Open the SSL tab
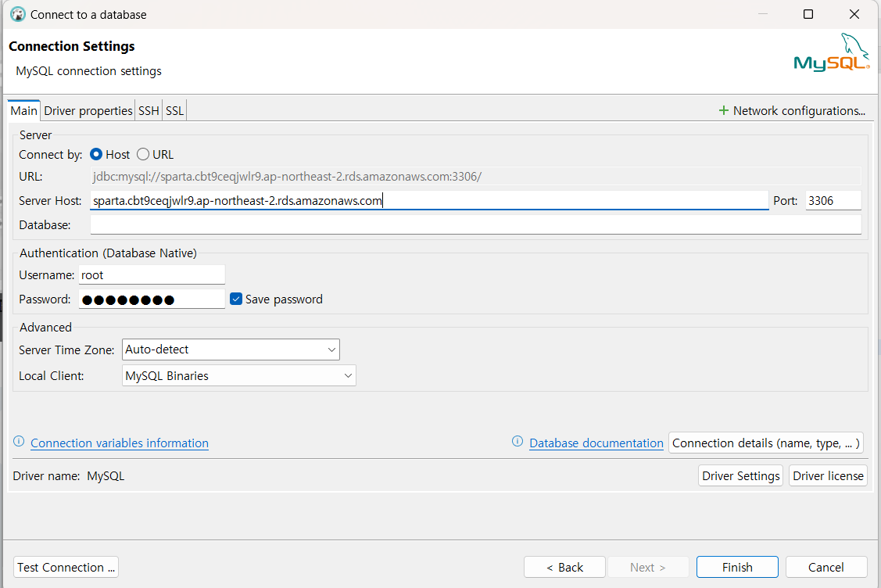 175,111
